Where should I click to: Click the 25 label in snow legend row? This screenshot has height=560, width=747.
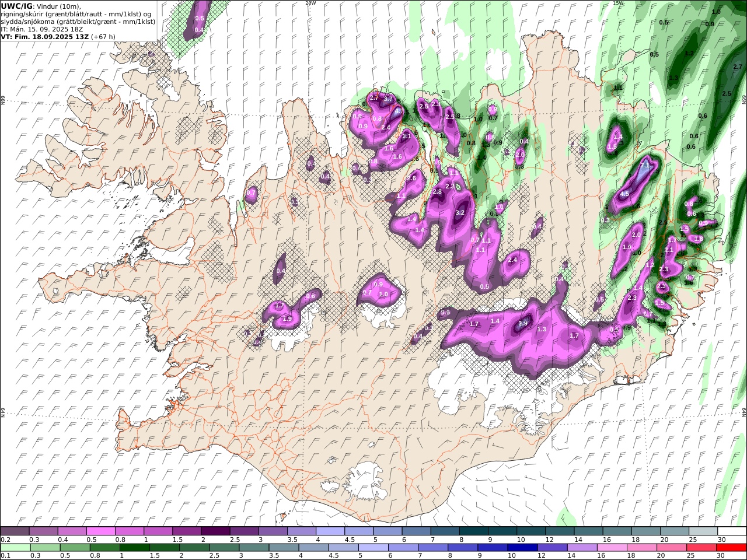693,540
